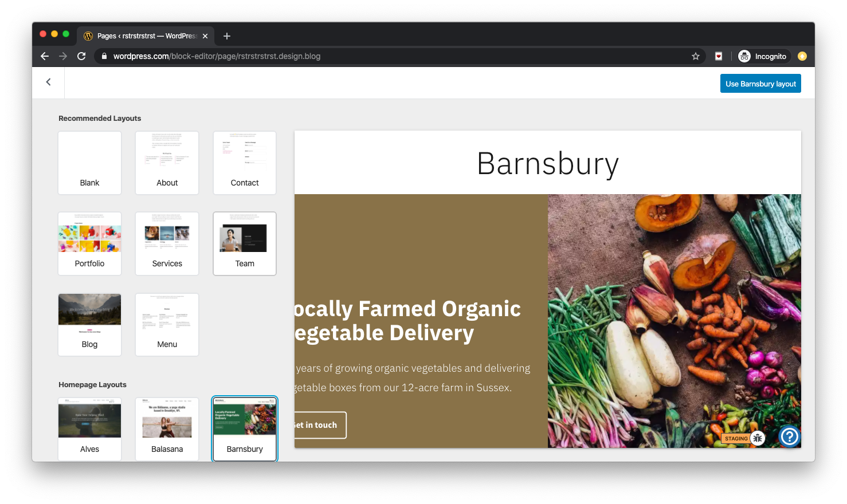847x504 pixels.
Task: Select the Blank layout
Action: point(89,163)
